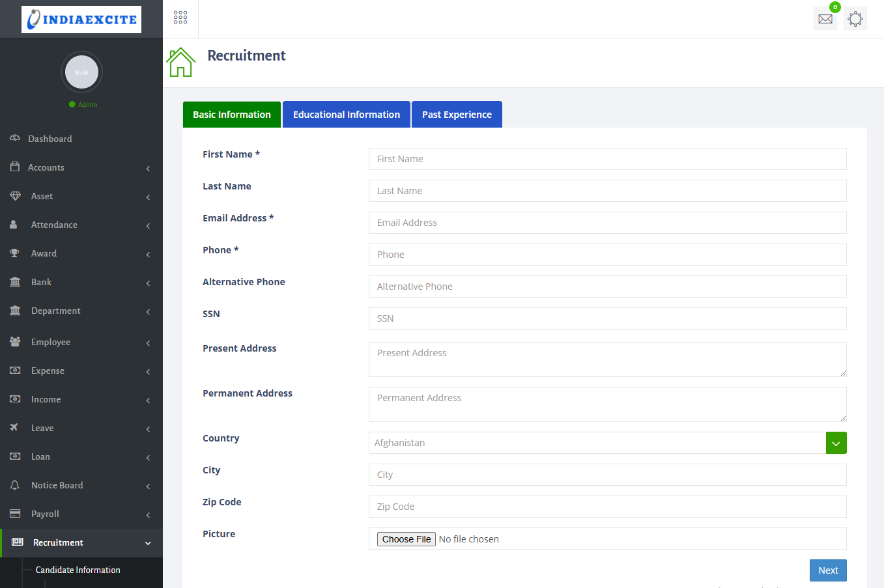
Task: Click the Choose File button
Action: [x=406, y=539]
